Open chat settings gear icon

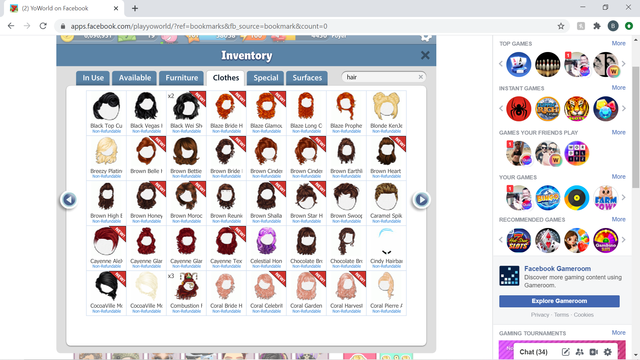(608, 352)
